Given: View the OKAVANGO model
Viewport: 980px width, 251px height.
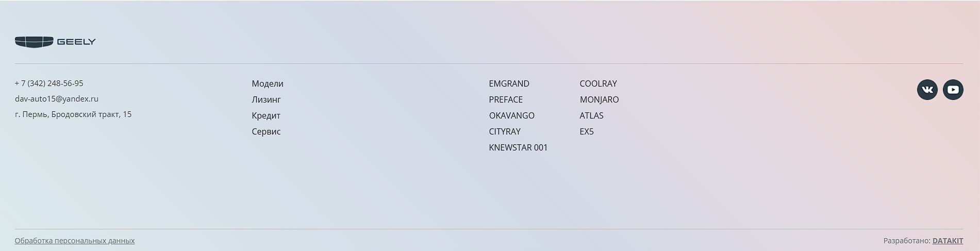Looking at the screenshot, I should 511,115.
